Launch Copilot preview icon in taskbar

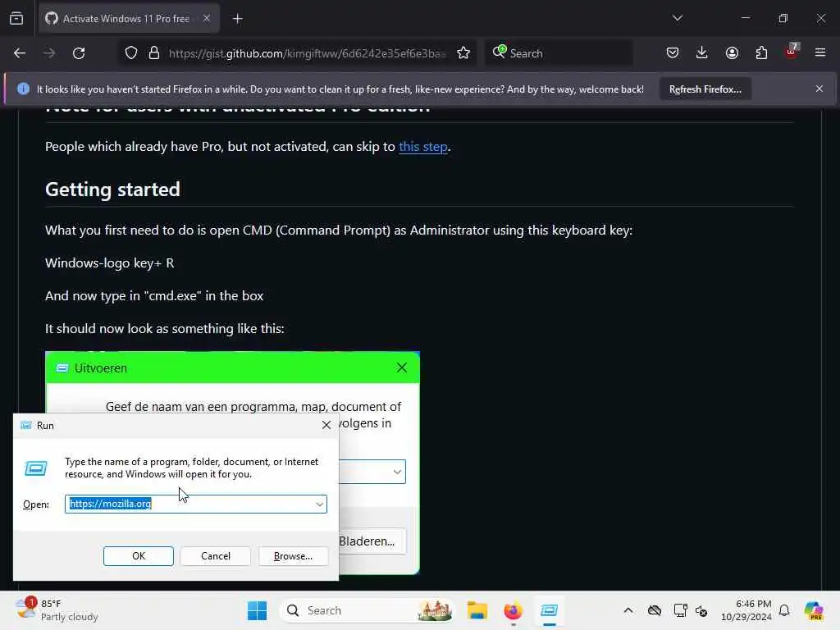[814, 610]
